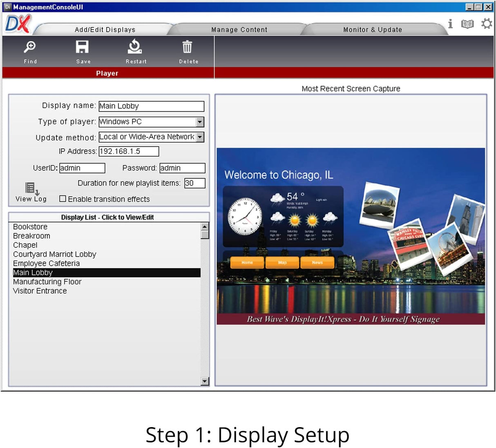Select the Save disk icon
Viewport: 496px width, 448px height.
(83, 47)
